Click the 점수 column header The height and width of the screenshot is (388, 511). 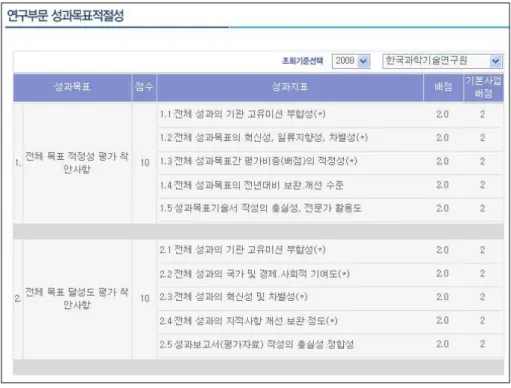pos(144,87)
